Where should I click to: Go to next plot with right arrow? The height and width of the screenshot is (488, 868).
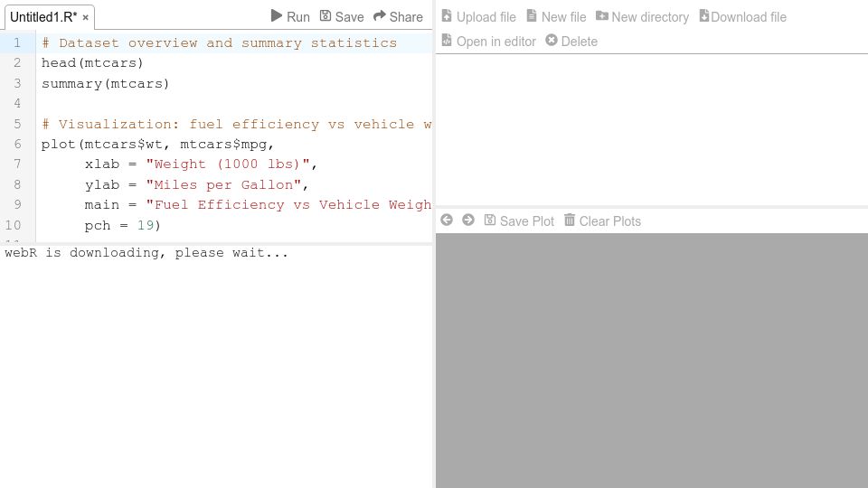[468, 220]
